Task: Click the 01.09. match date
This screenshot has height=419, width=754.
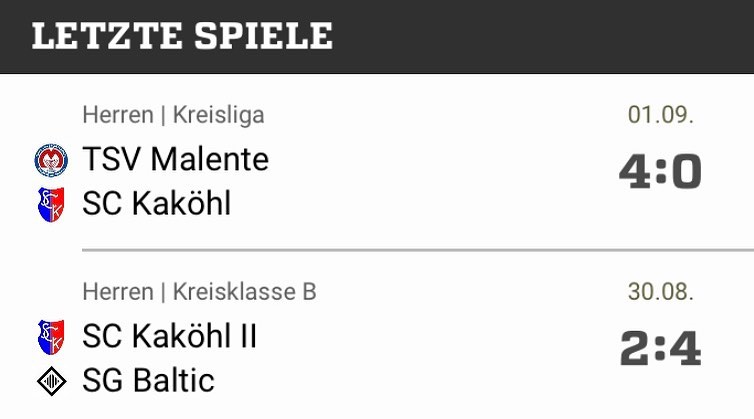Action: 661,115
